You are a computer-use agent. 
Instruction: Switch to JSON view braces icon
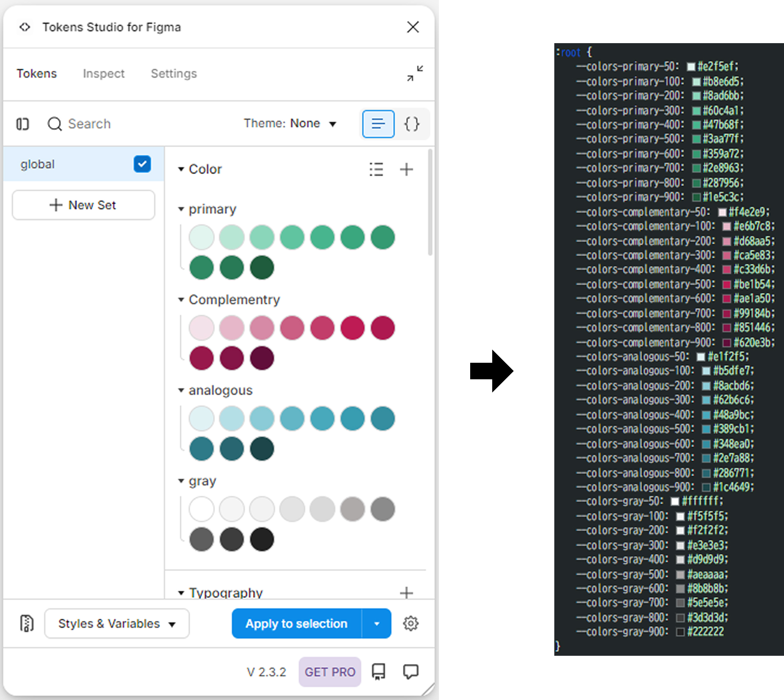(x=412, y=124)
